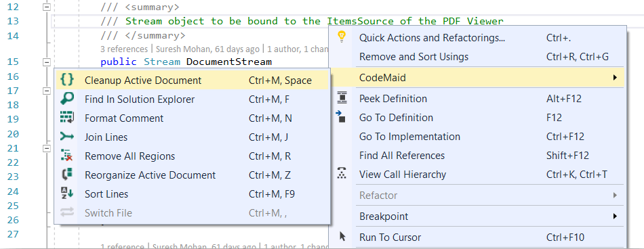Click the Quick Actions lightbulb icon
The image size is (644, 249).
[x=342, y=37]
